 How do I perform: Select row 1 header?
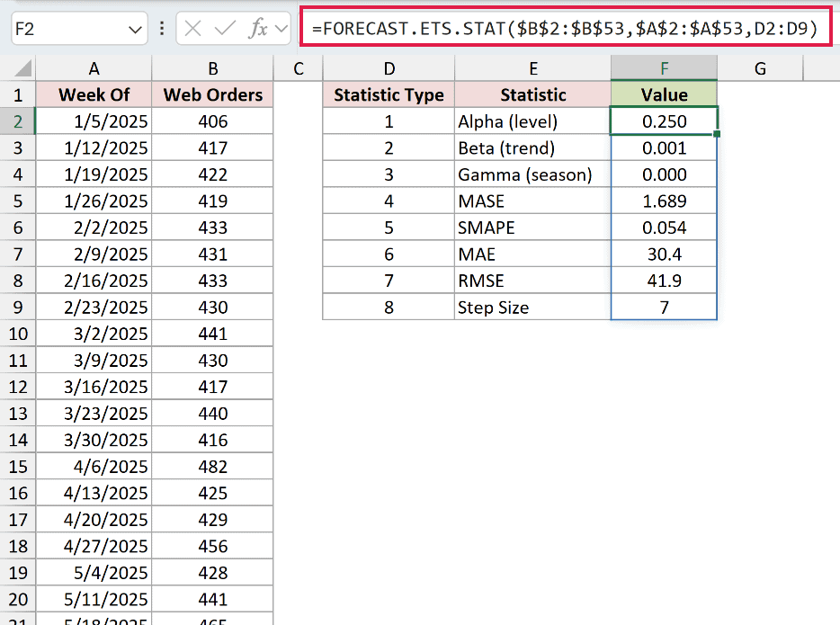pyautogui.click(x=18, y=94)
